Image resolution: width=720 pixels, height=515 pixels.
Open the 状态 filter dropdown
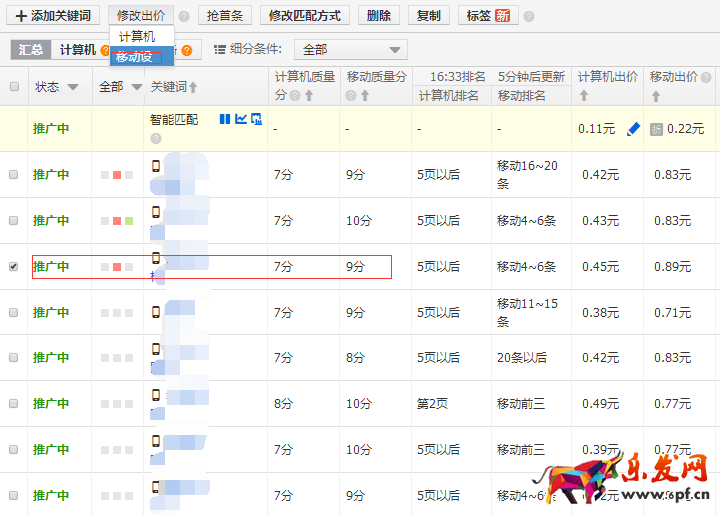[x=73, y=87]
